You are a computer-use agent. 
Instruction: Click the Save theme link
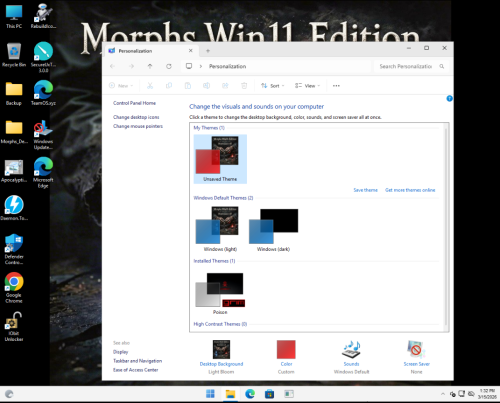click(365, 190)
